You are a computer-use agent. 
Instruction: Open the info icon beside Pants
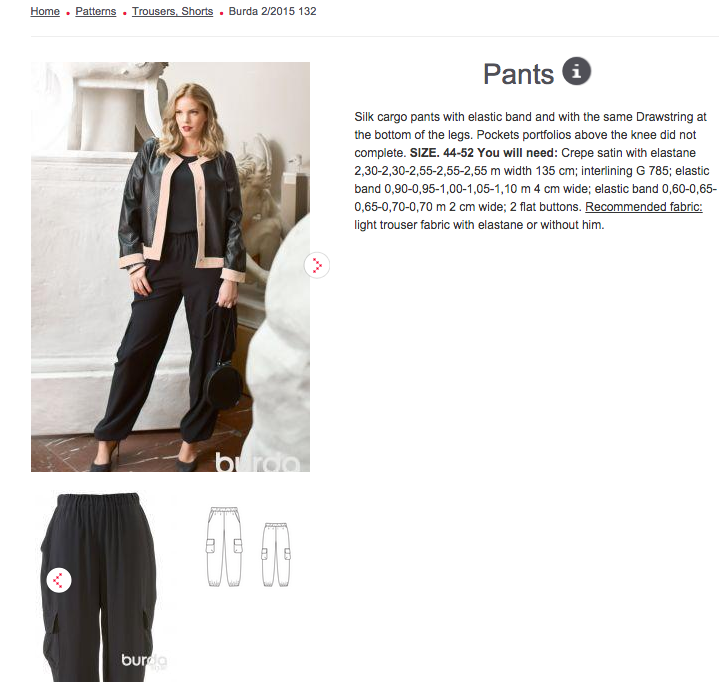click(576, 72)
